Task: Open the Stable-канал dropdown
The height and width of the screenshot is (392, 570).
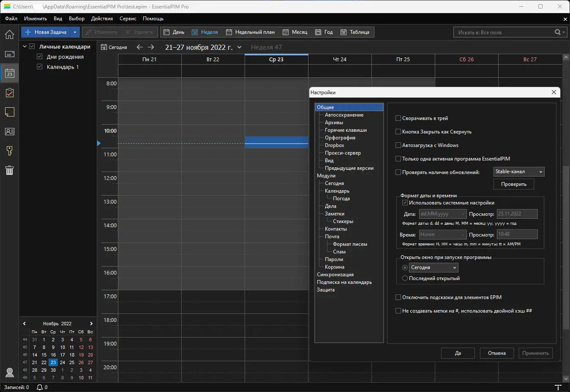Action: pos(519,171)
